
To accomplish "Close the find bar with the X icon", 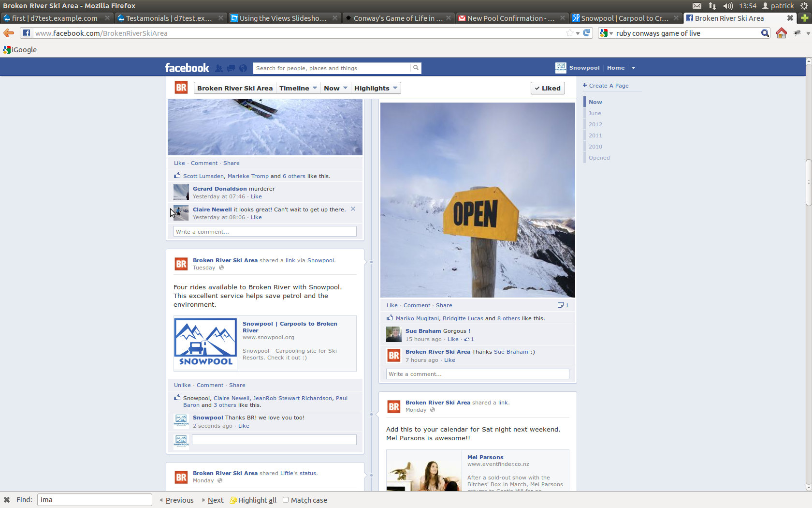I will [7, 500].
